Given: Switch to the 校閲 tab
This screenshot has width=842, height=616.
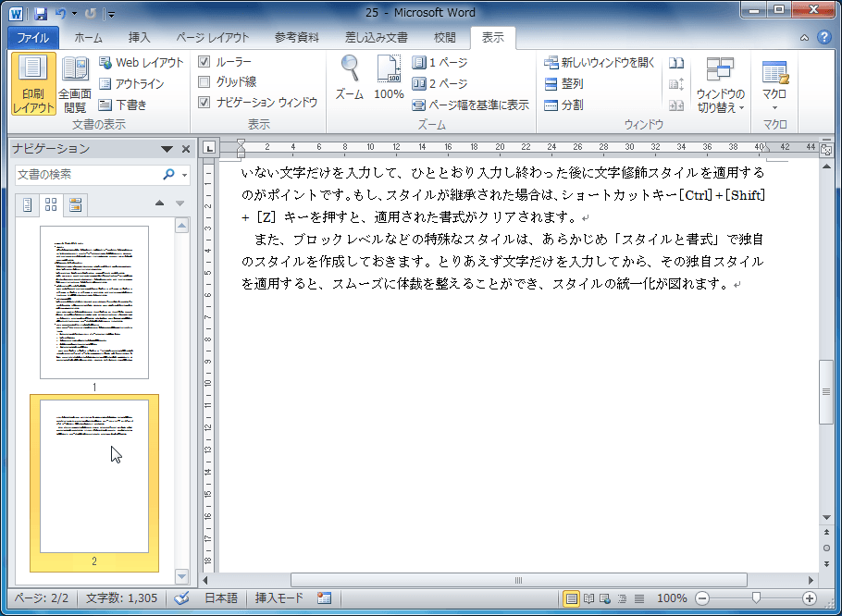Looking at the screenshot, I should [x=445, y=38].
